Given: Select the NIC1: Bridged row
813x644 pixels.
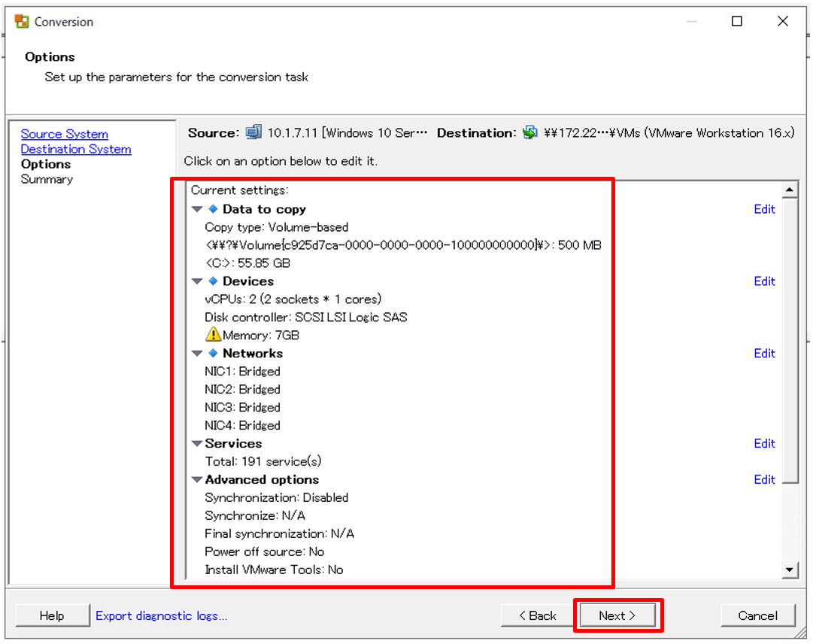Looking at the screenshot, I should coord(242,371).
